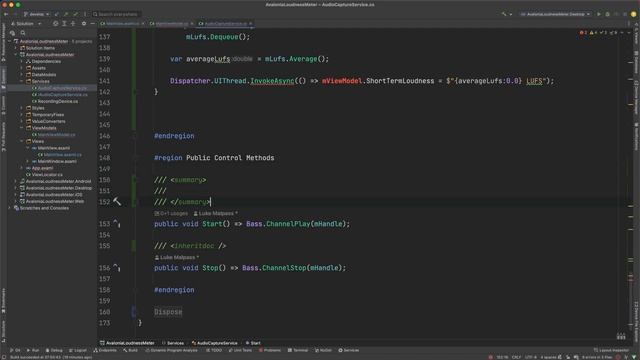Collapse the Views folder
640x360 pixels.
pos(22,141)
